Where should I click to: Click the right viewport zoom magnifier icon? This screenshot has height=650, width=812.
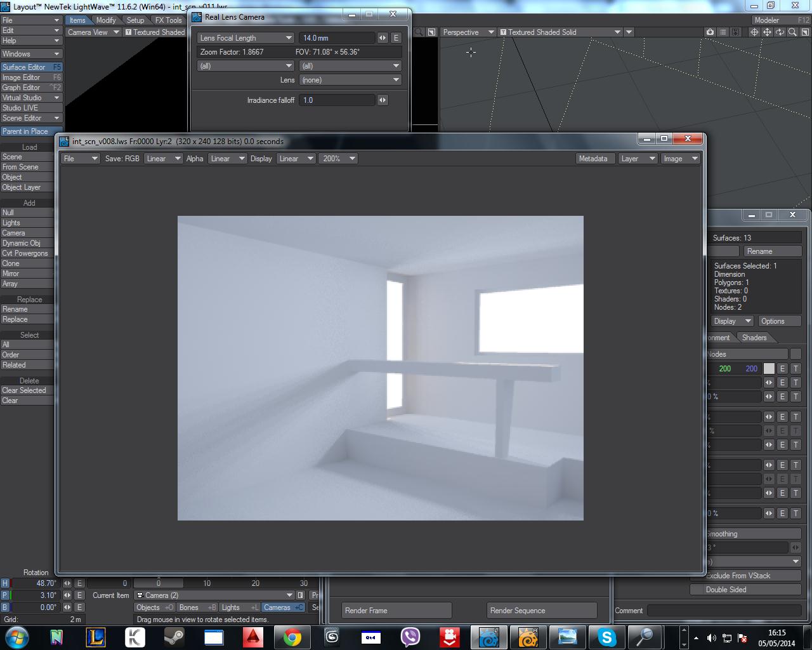click(792, 32)
